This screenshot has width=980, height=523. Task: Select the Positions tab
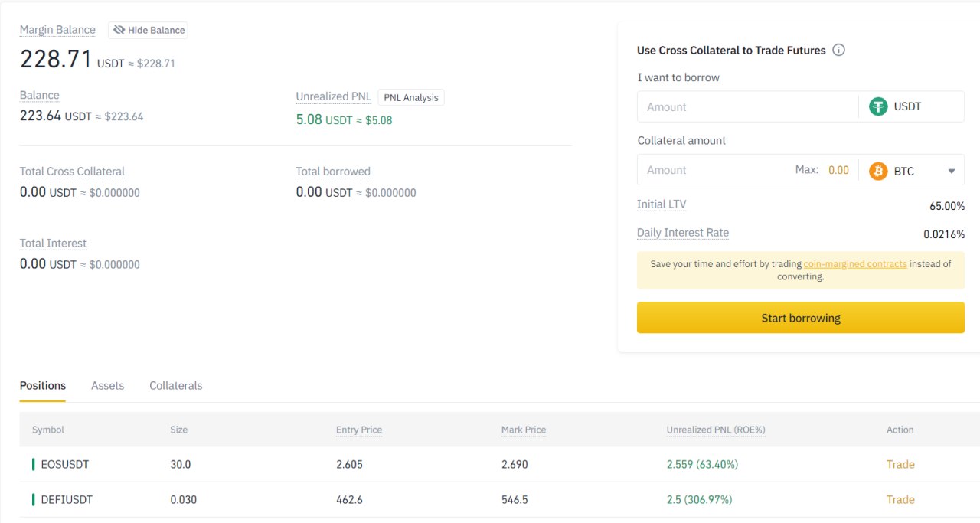43,385
